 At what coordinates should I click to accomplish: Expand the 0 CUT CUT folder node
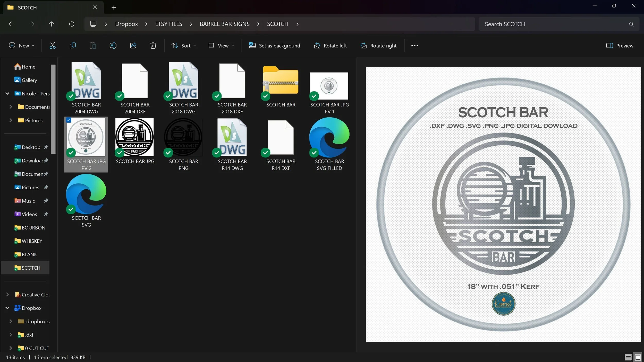pos(11,348)
